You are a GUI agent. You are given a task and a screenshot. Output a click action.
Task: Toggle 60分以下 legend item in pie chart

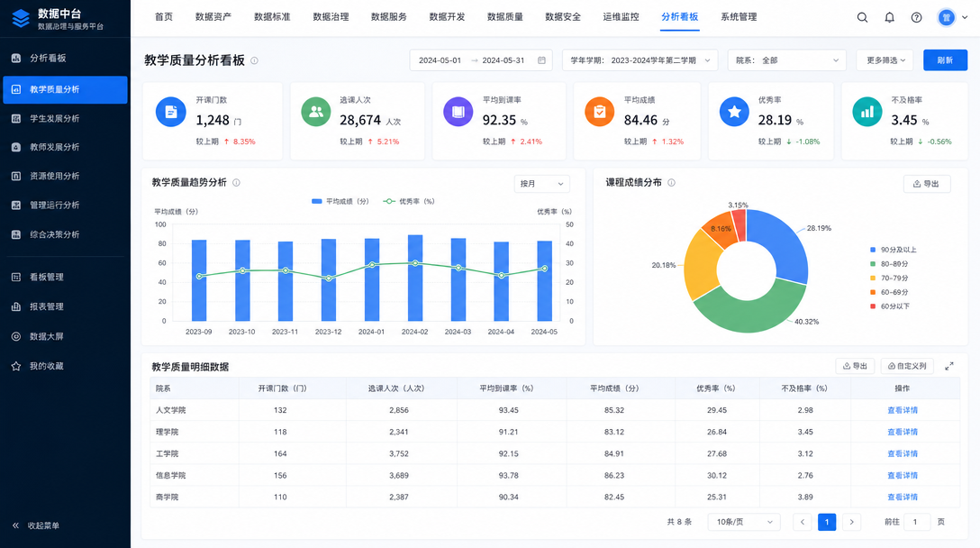coord(889,306)
